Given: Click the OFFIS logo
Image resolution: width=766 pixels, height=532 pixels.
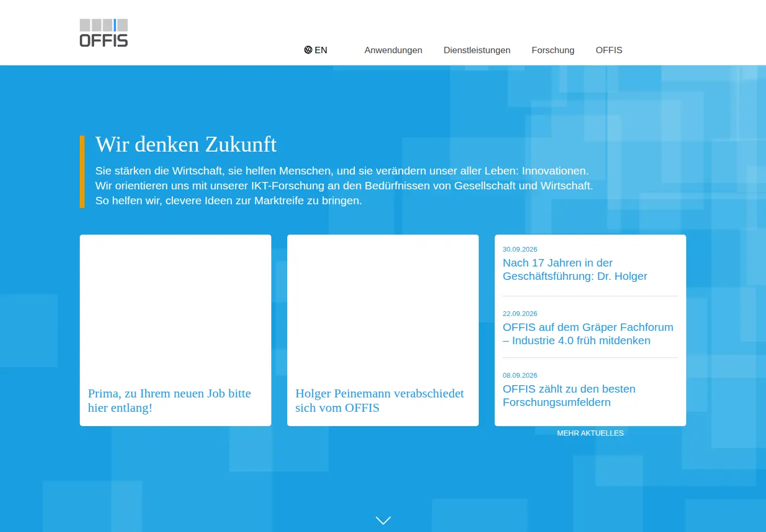Looking at the screenshot, I should pyautogui.click(x=104, y=33).
